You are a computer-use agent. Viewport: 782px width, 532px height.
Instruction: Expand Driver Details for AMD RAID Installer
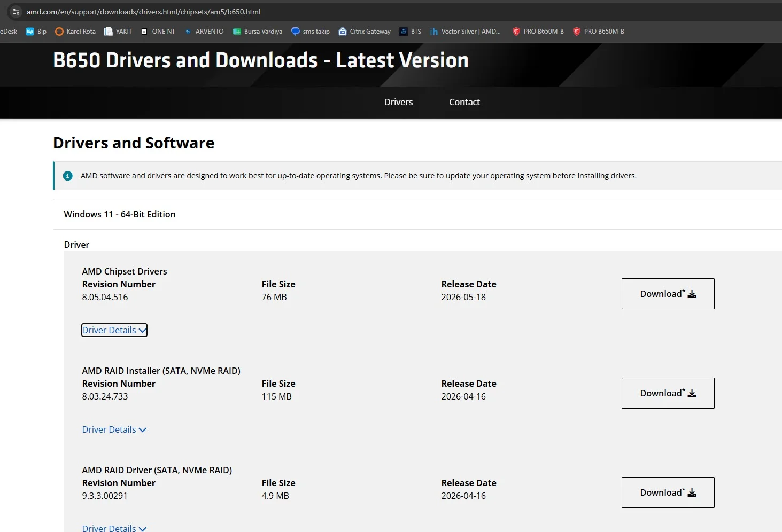(x=114, y=429)
